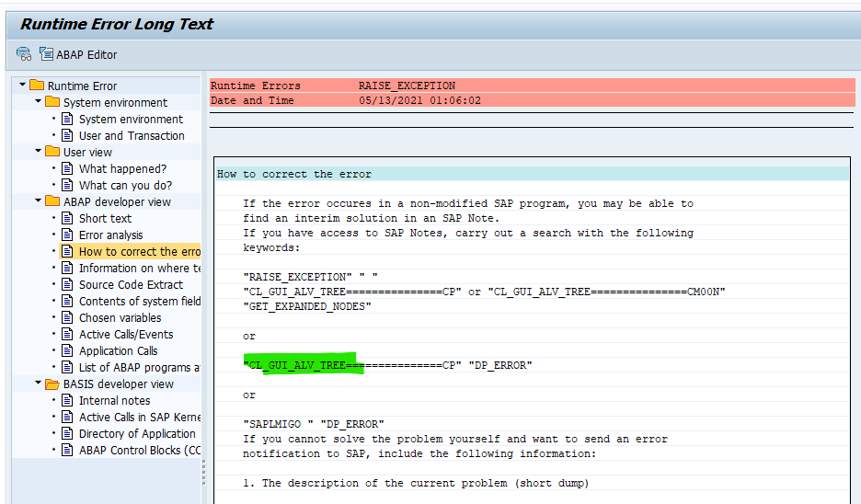861x504 pixels.
Task: Open the Error analysis node
Action: [110, 235]
